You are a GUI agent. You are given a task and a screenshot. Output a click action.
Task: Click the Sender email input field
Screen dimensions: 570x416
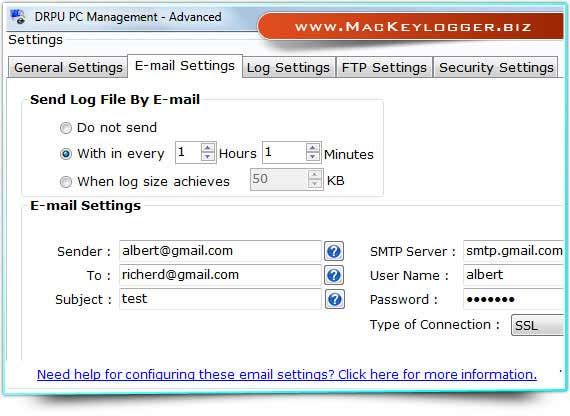coord(220,251)
